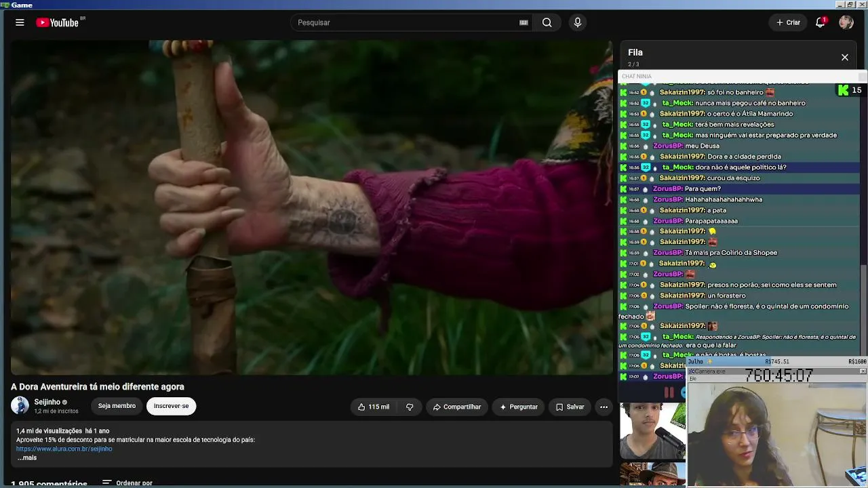Click the video title 'A Dora Aventureira tá meio diferente agora'
Image resolution: width=868 pixels, height=488 pixels.
click(x=98, y=387)
